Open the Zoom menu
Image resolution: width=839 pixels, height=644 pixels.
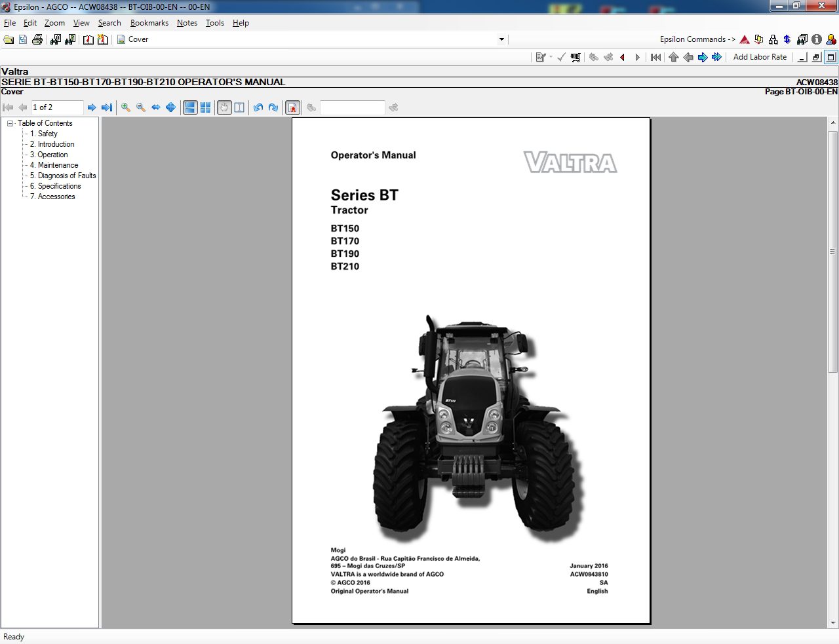pos(54,23)
